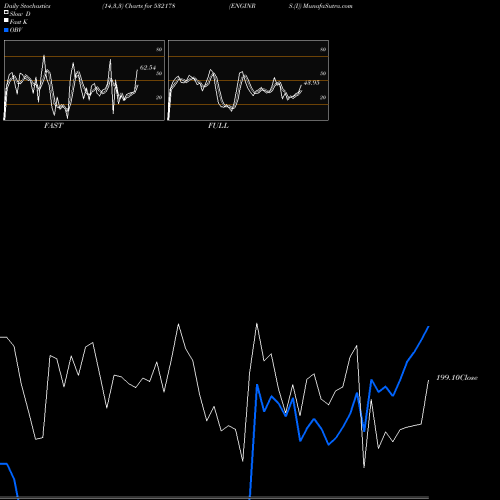500x500 pixels.
Task: Click the '(ENGINR' symbol text in header
Action: (x=242, y=6)
